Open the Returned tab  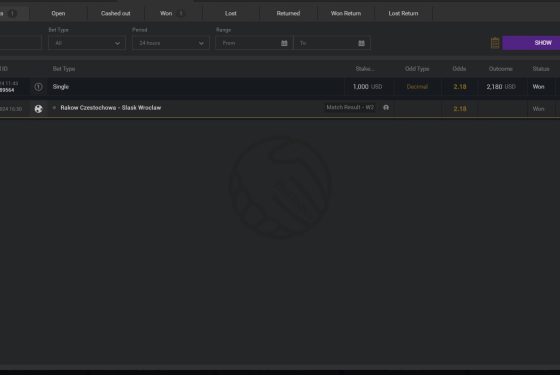click(x=288, y=14)
